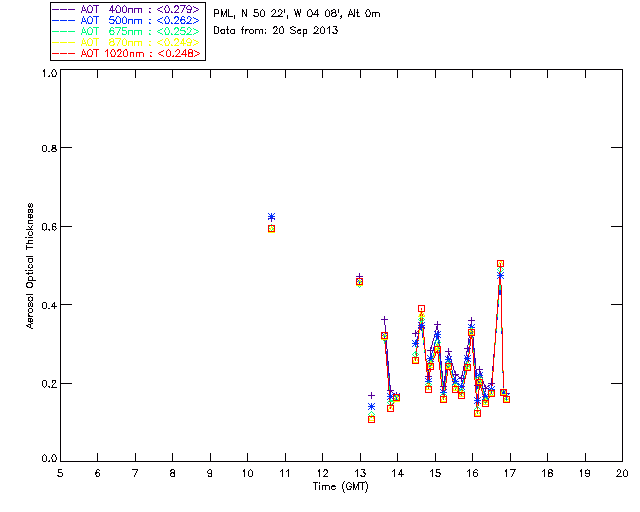The height and width of the screenshot is (512, 640).
Task: Click the purple plus marker near 13.3 GMT
Action: click(x=371, y=395)
